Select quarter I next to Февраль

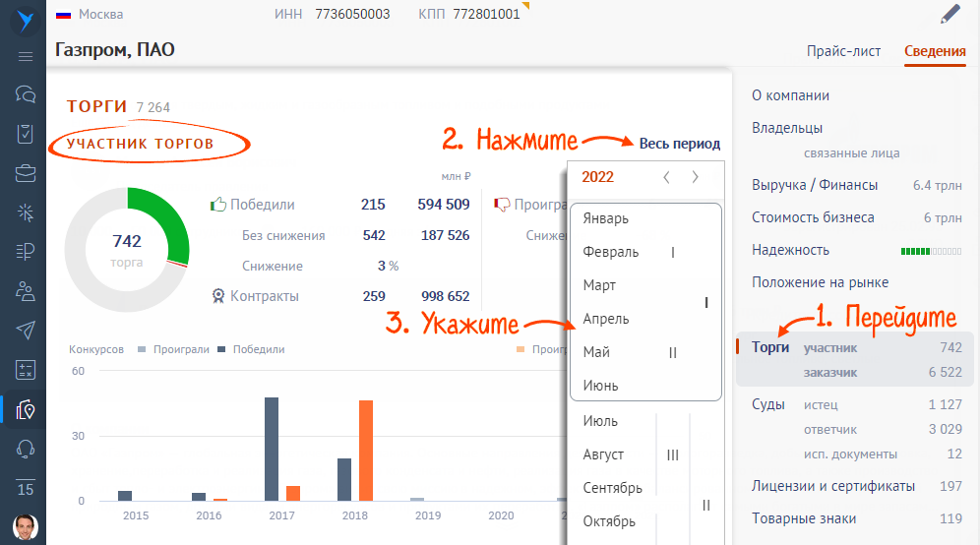click(x=672, y=253)
